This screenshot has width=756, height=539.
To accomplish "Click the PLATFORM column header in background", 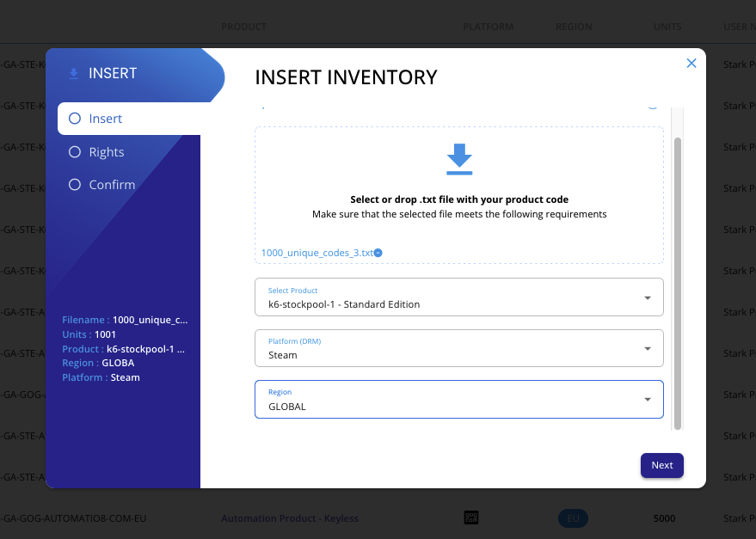I will click(488, 27).
